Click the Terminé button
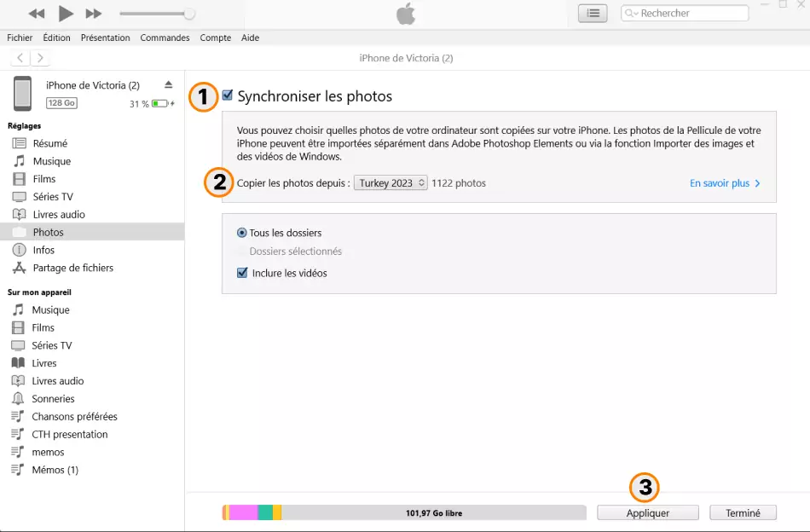This screenshot has height=532, width=810. click(x=743, y=513)
